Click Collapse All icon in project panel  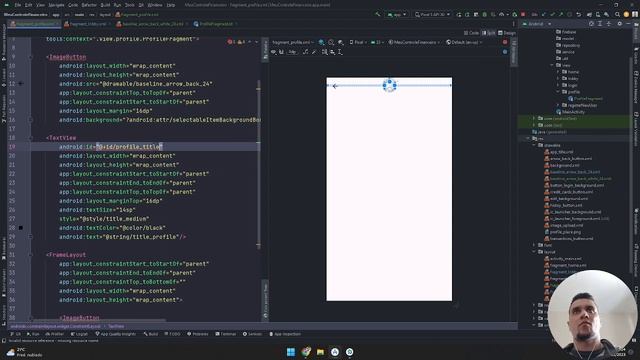coord(609,24)
